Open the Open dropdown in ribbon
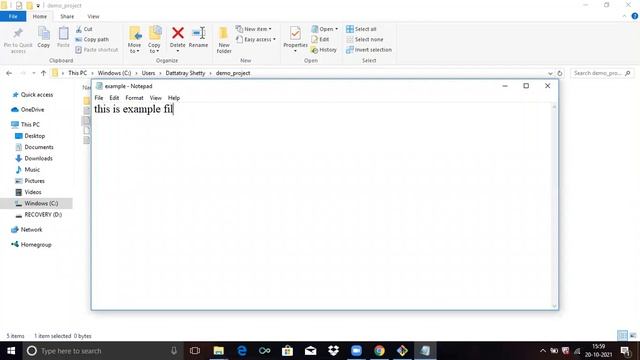Screen dimensions: 640x360 (x=324, y=29)
